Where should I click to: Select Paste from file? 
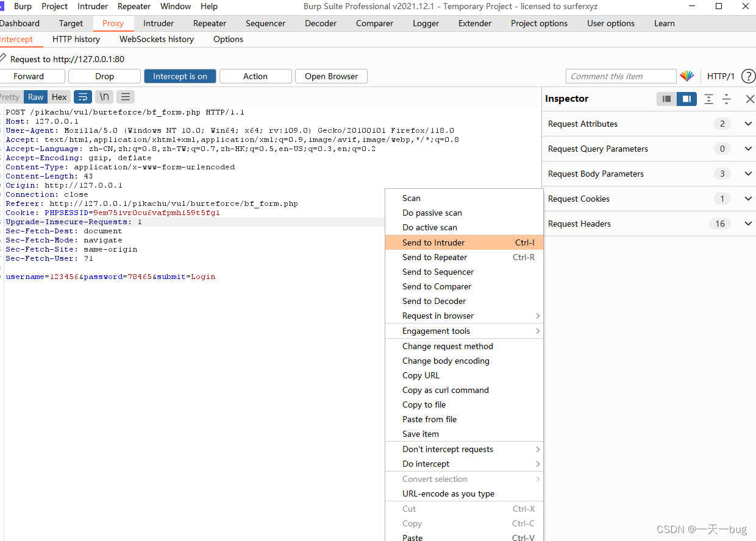464,419
